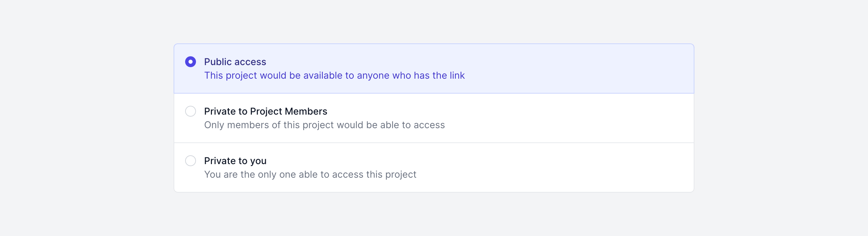Image resolution: width=868 pixels, height=236 pixels.
Task: Click empty space in the Private to Project Members row
Action: click(x=576, y=118)
